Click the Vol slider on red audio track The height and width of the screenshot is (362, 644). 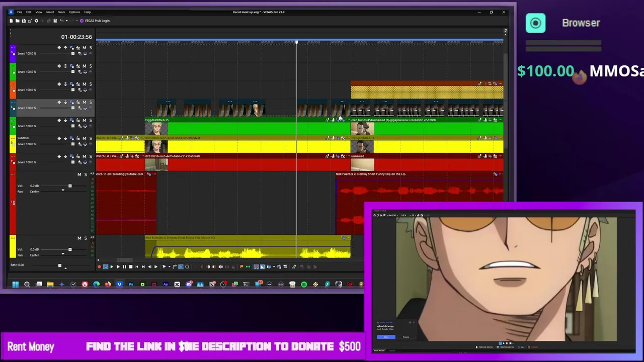pyautogui.click(x=70, y=186)
